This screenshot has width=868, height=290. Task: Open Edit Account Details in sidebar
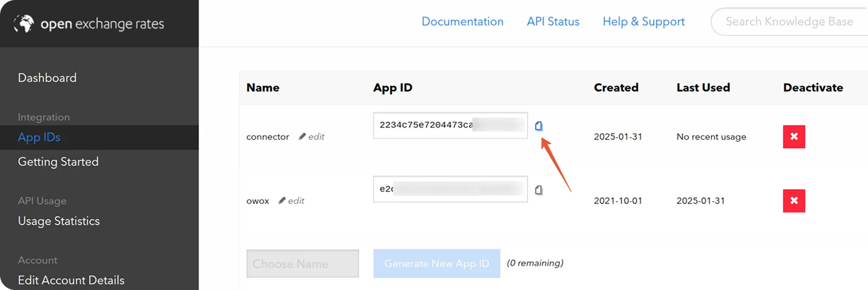[71, 280]
